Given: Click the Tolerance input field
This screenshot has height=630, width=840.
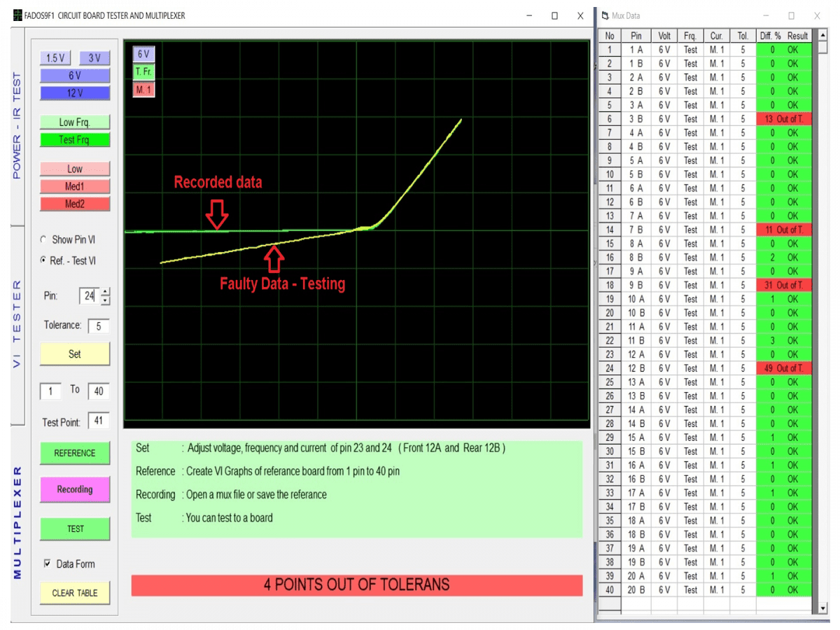Looking at the screenshot, I should click(x=98, y=325).
